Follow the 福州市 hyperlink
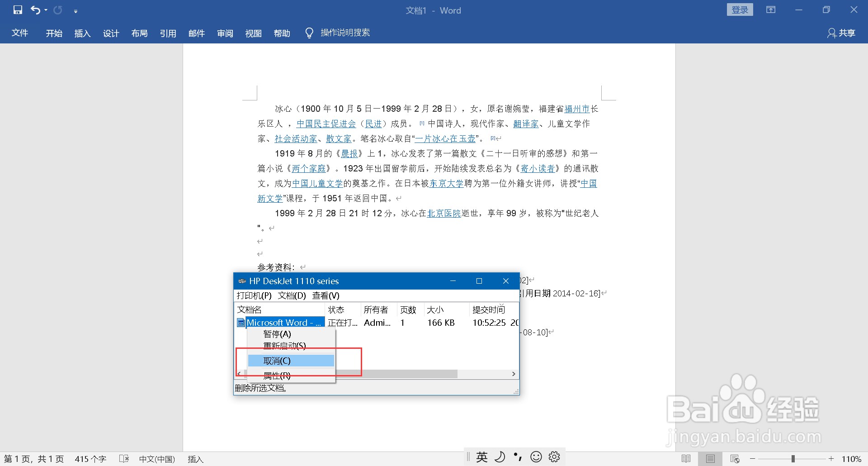Screen dimensions: 868x466 click(577, 109)
